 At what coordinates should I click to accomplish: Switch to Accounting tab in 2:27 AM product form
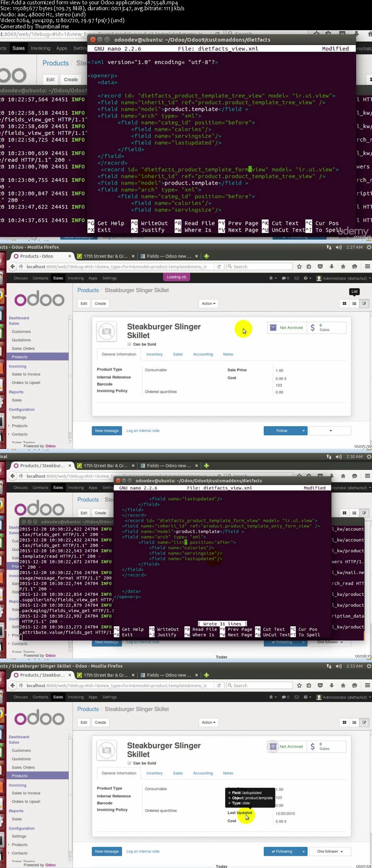click(x=203, y=354)
